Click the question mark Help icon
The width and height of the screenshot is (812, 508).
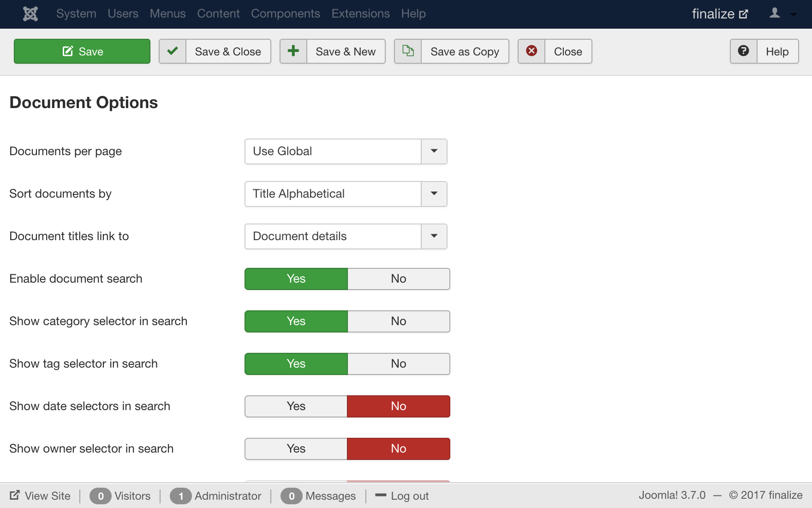coord(743,51)
